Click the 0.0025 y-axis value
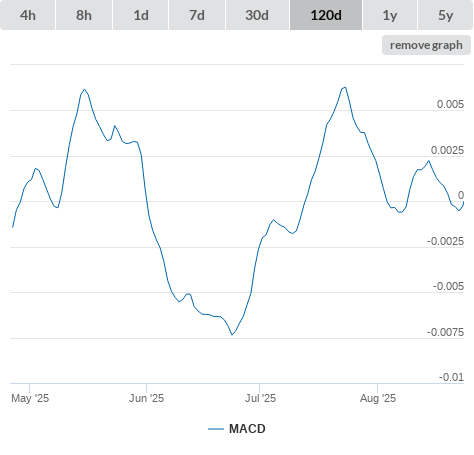 pos(447,150)
